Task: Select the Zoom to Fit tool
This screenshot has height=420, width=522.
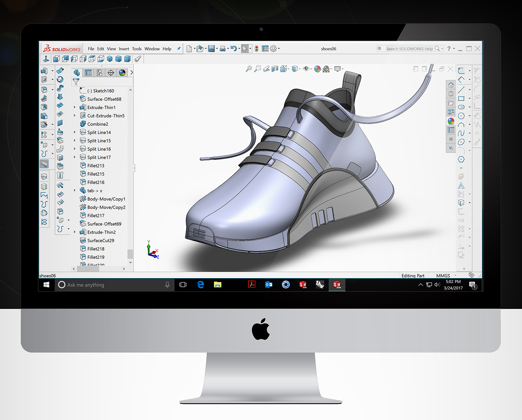Action: pos(249,69)
